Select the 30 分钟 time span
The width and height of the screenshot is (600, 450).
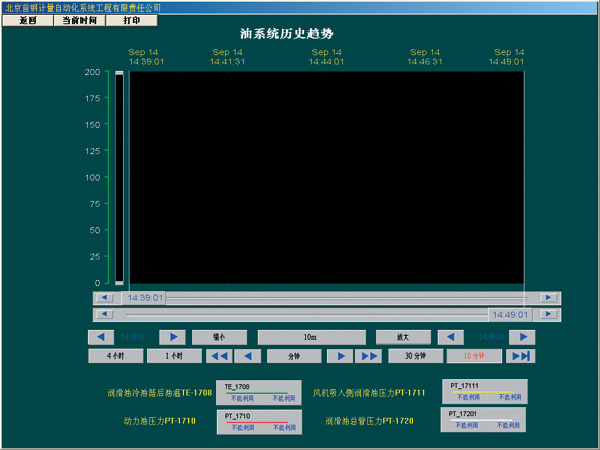point(415,355)
